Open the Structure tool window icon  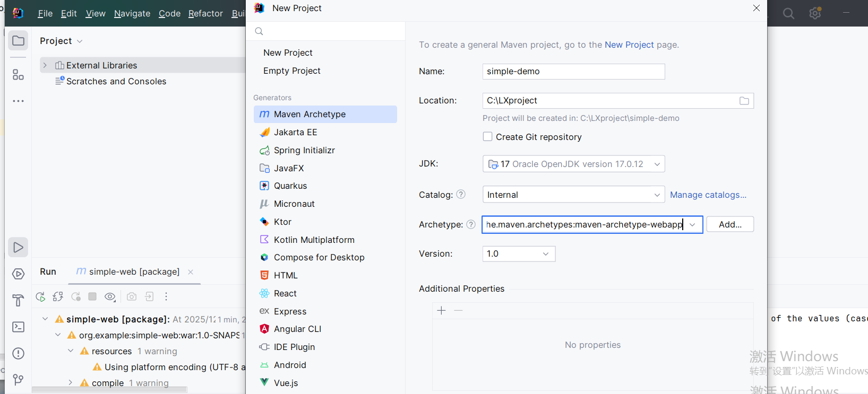point(18,75)
